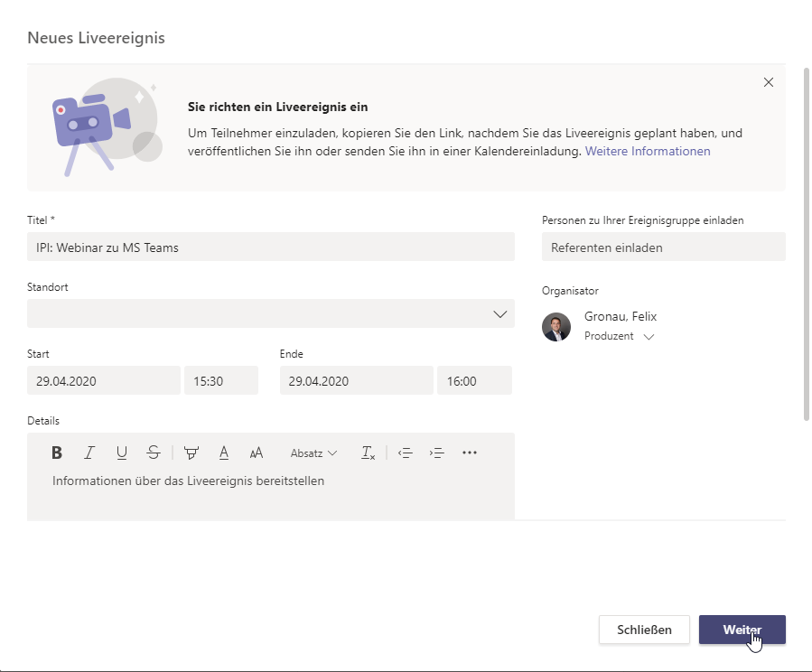Click the 'Personen zu Ihrer Ereignisgruppe einladen' label

click(x=643, y=220)
